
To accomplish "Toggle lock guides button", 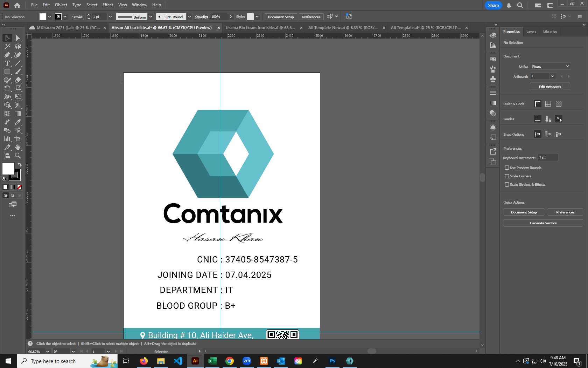I will pyautogui.click(x=548, y=119).
